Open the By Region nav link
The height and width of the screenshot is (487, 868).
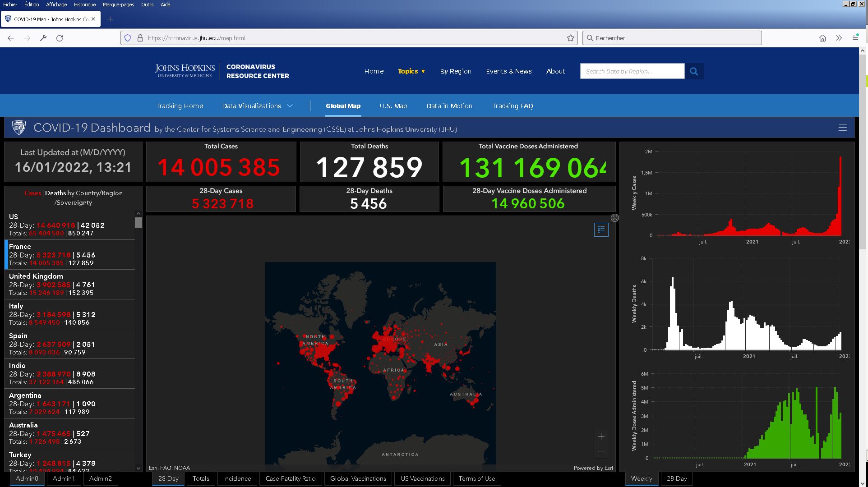coord(456,71)
